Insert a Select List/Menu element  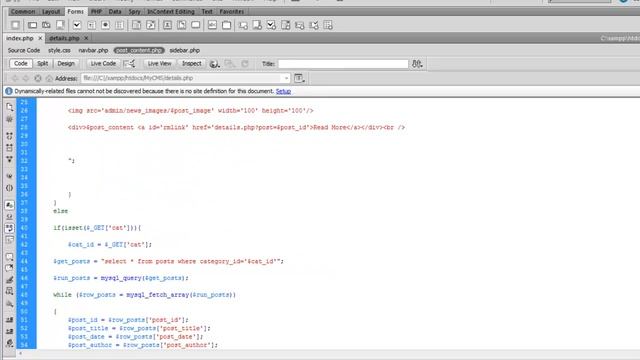click(x=136, y=25)
